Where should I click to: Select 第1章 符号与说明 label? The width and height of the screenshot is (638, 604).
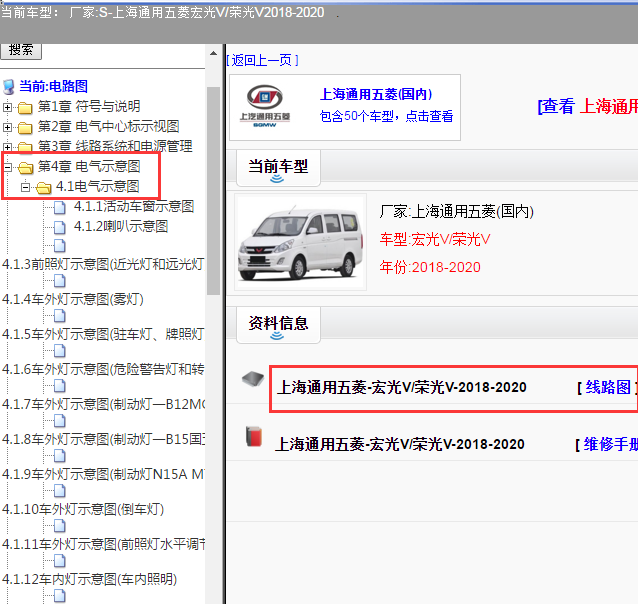89,107
